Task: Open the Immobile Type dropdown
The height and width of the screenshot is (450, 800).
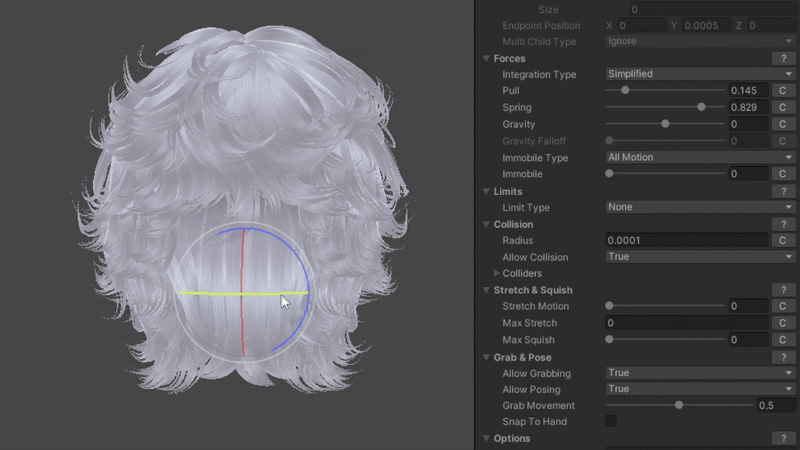Action: tap(699, 157)
